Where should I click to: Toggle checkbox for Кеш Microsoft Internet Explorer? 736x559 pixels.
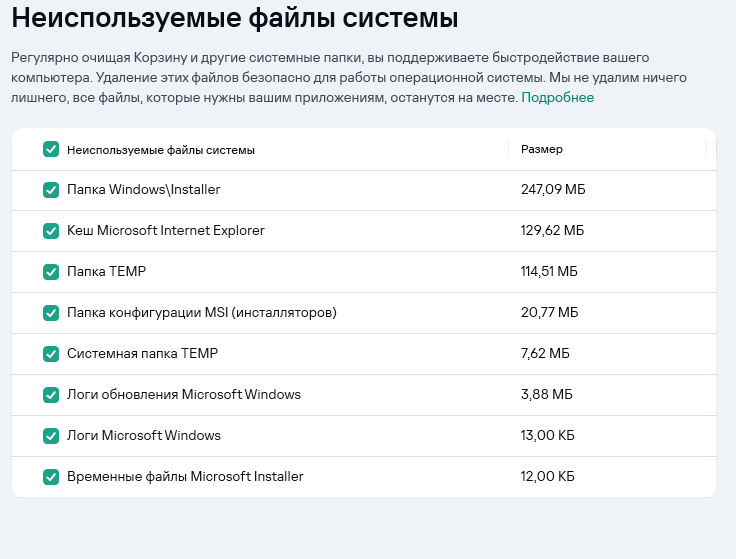[51, 231]
